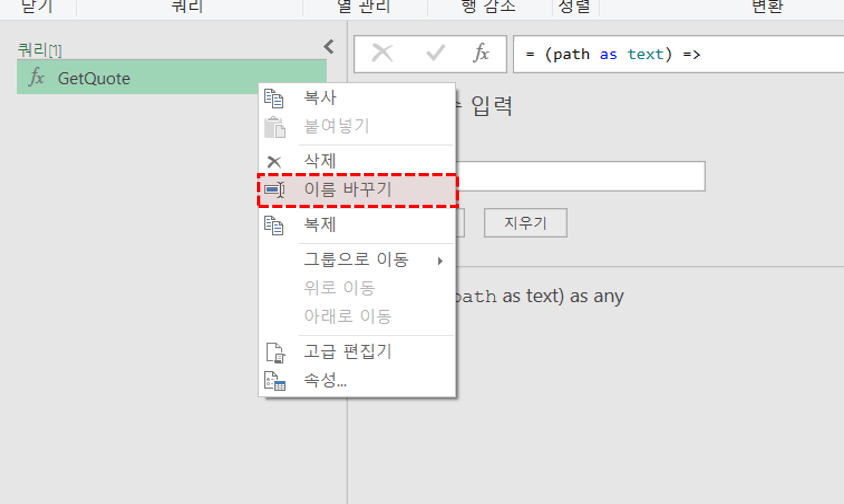Screen dimensions: 844x504
Task: Click 아래로 이동 in context menu
Action: pyautogui.click(x=346, y=316)
